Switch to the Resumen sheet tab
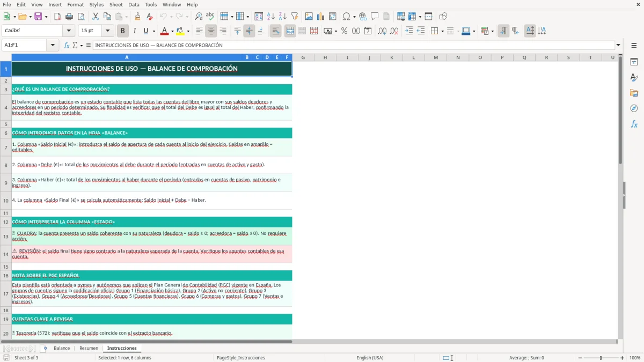The width and height of the screenshot is (644, 362). (89, 348)
